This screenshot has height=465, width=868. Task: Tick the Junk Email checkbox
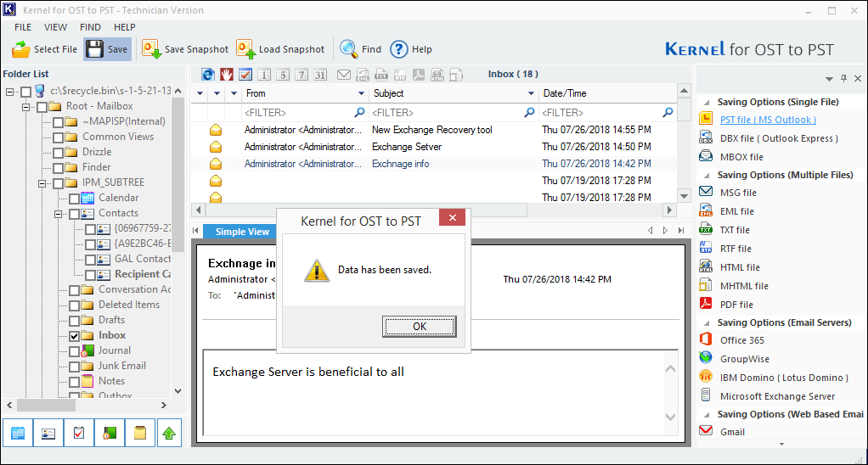tap(74, 367)
